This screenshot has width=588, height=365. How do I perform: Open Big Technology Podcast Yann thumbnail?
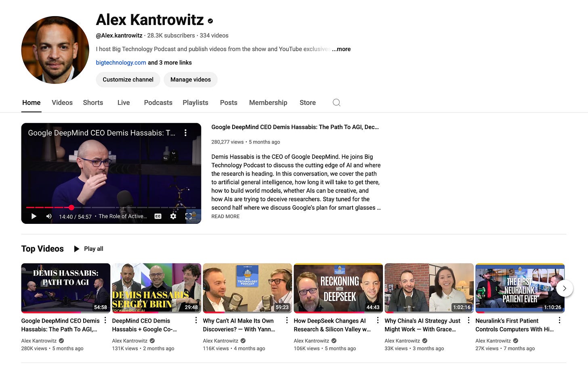tap(248, 288)
